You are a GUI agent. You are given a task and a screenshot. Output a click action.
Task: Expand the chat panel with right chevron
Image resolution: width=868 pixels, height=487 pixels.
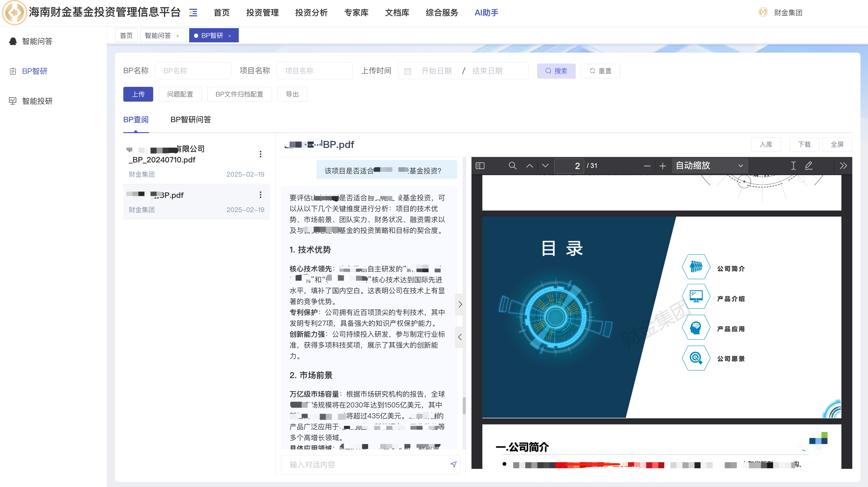tap(460, 304)
